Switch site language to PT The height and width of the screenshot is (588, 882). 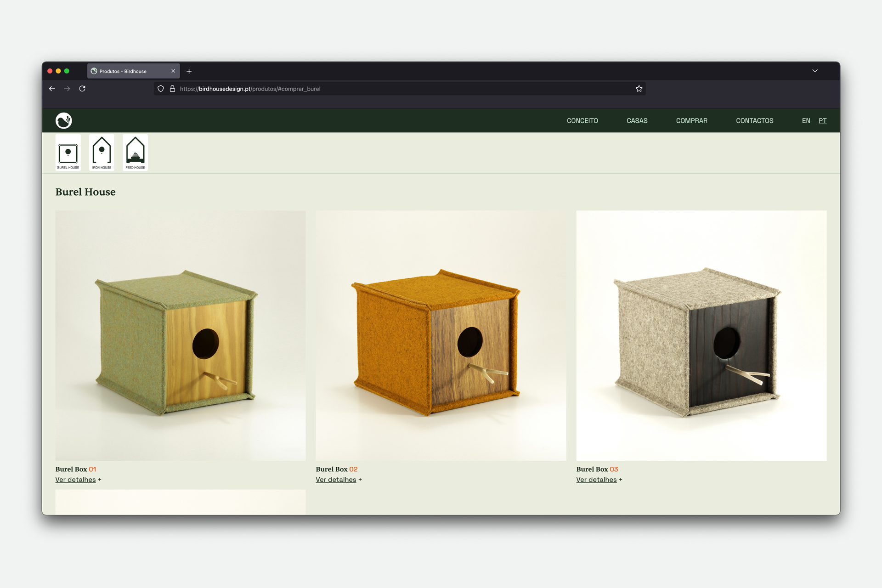pyautogui.click(x=822, y=121)
